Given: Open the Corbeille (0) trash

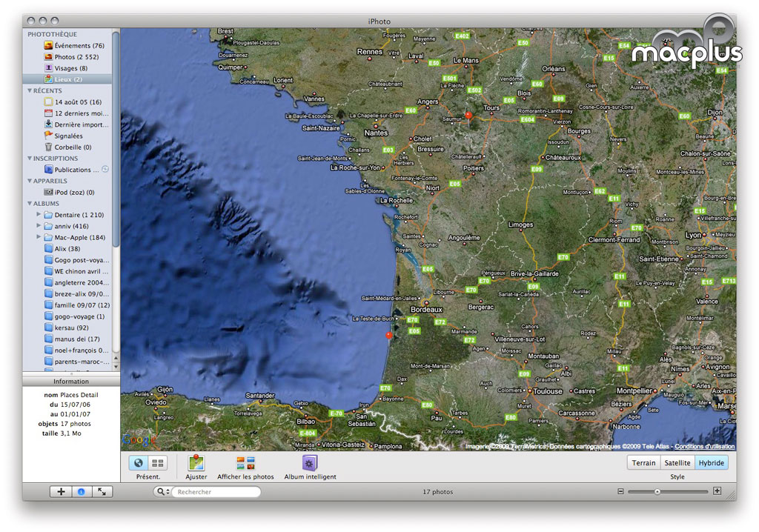Looking at the screenshot, I should (67, 147).
